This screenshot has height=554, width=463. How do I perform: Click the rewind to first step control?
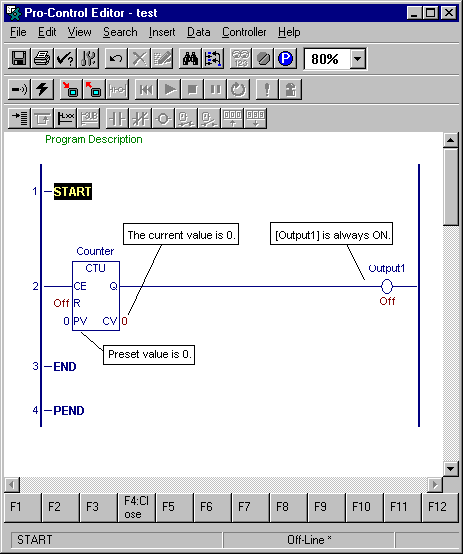pyautogui.click(x=146, y=89)
